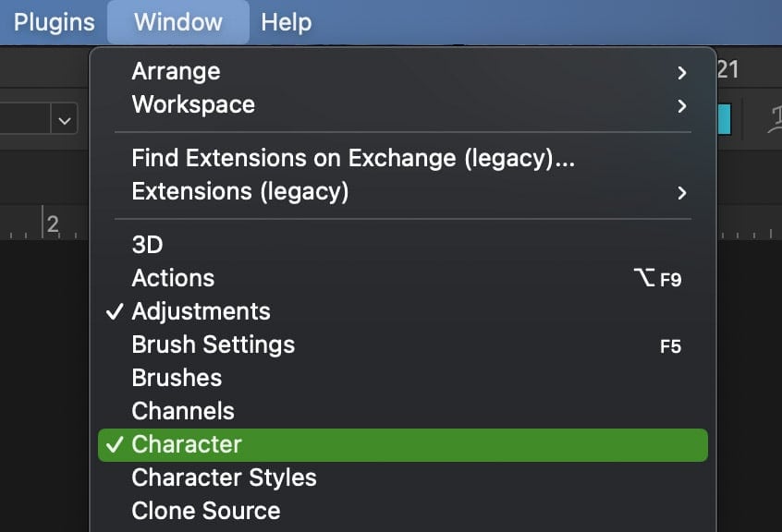This screenshot has height=532, width=782.
Task: Show the Channels panel
Action: pos(183,411)
